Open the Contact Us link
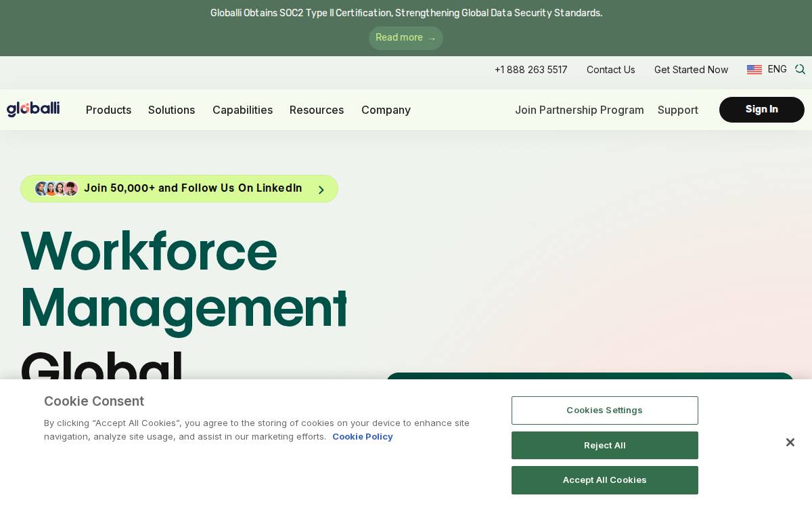This screenshot has height=508, width=812. [x=611, y=70]
